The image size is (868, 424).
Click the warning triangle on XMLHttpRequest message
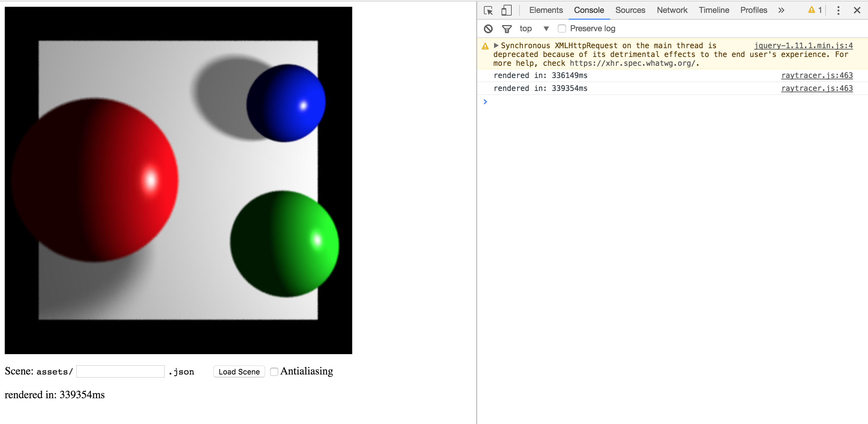(485, 46)
